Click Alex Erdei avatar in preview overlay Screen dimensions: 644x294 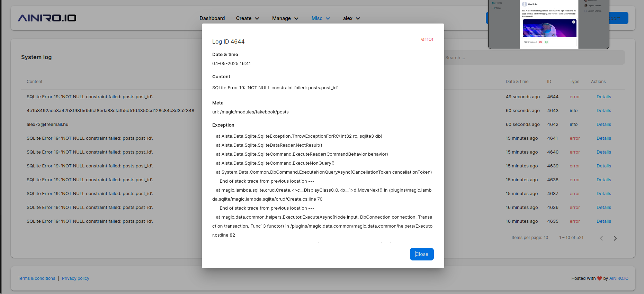pyautogui.click(x=525, y=4)
